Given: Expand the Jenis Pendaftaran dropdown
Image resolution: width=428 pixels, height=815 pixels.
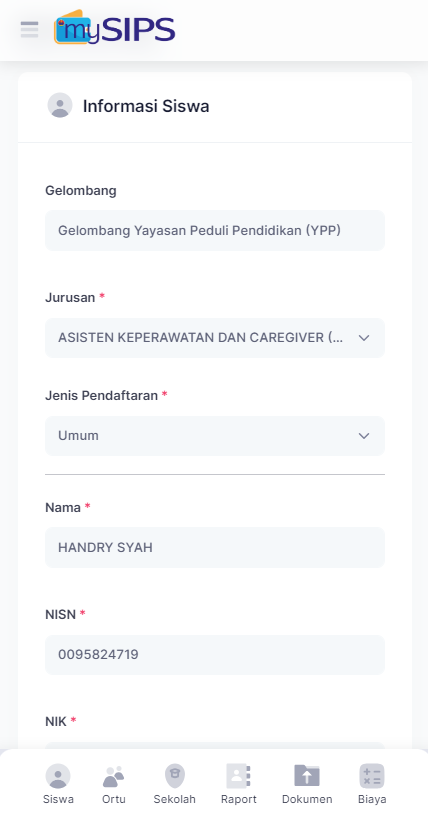Looking at the screenshot, I should pos(215,436).
